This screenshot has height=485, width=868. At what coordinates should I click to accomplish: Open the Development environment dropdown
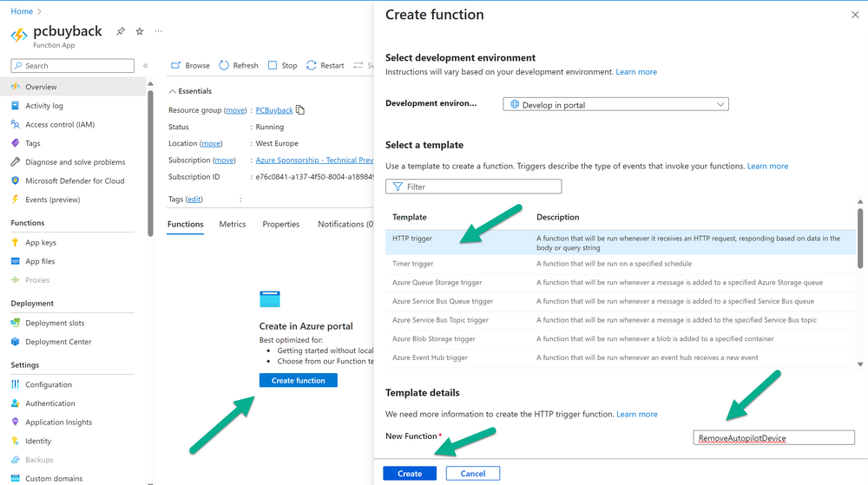point(615,104)
